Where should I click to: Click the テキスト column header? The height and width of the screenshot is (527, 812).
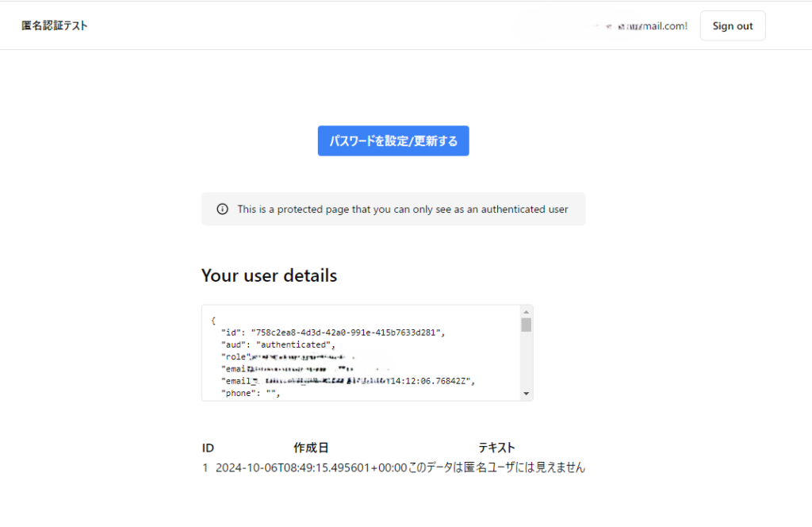coord(496,448)
